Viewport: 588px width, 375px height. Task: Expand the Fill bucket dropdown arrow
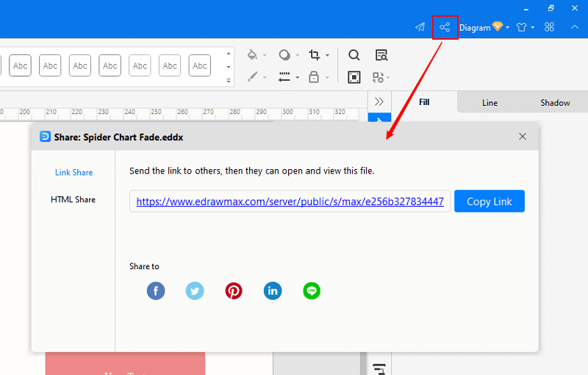(x=265, y=55)
